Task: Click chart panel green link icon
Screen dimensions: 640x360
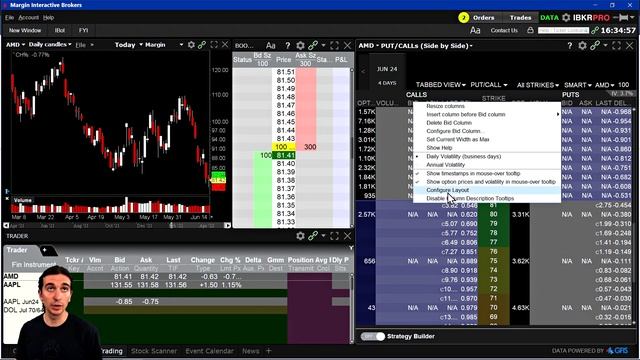Action: [202, 45]
